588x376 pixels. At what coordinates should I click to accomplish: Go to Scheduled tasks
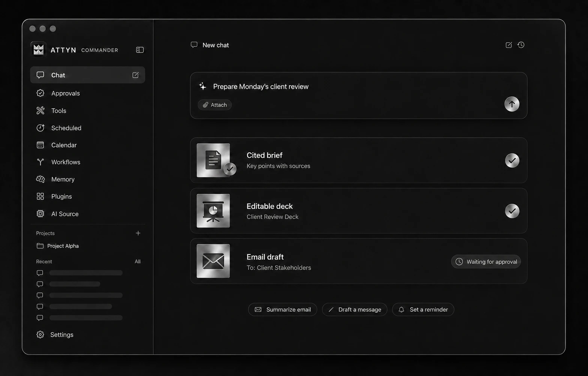(x=87, y=128)
